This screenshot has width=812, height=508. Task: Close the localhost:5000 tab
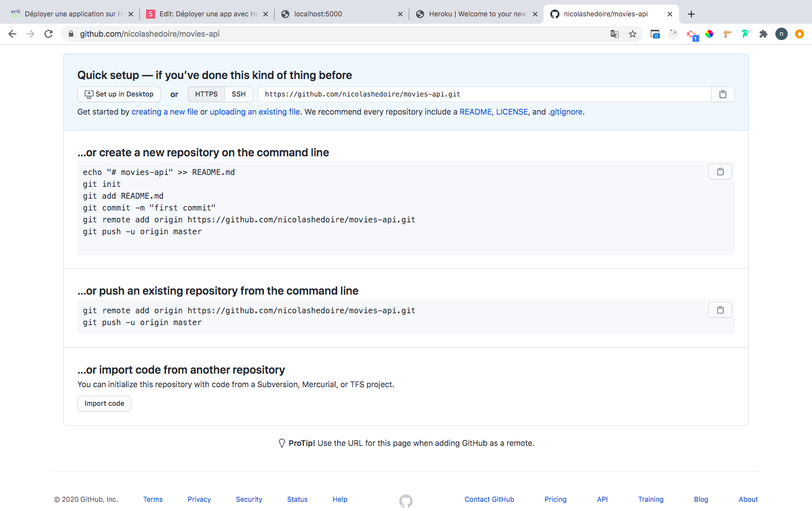tap(400, 14)
